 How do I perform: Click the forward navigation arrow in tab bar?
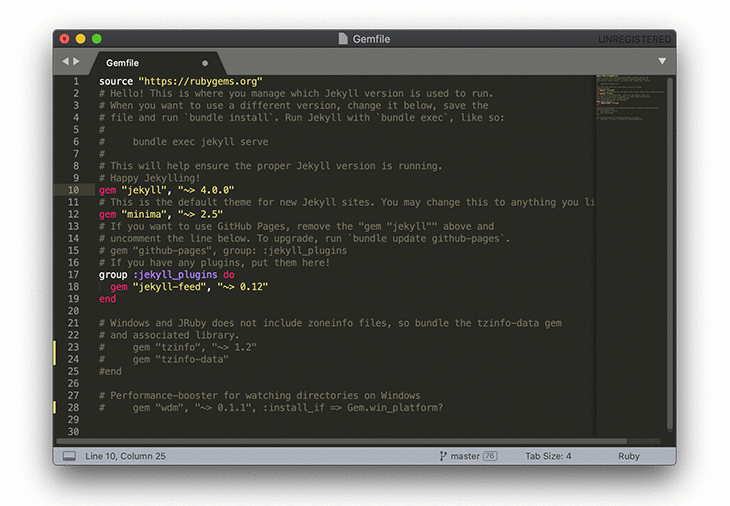76,61
